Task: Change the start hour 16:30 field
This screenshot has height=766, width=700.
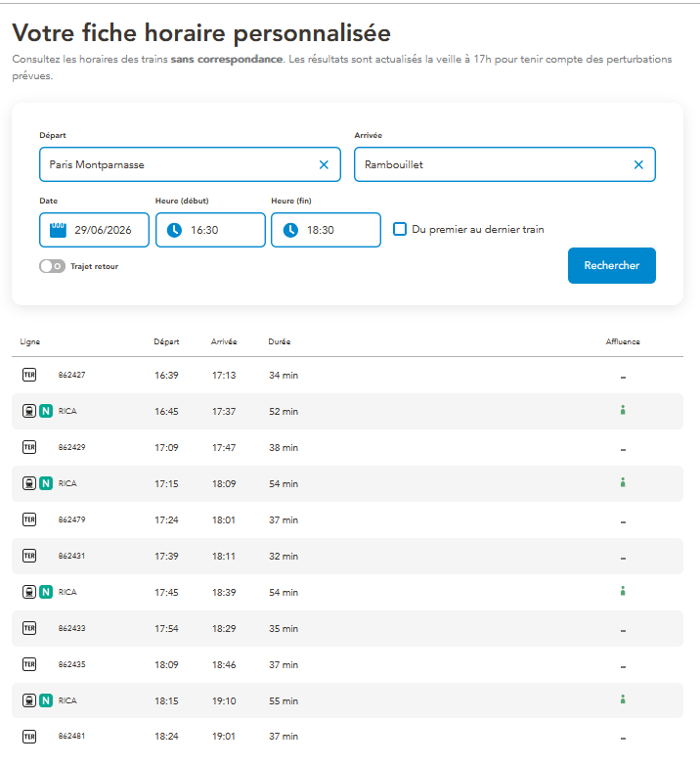Action: point(210,230)
